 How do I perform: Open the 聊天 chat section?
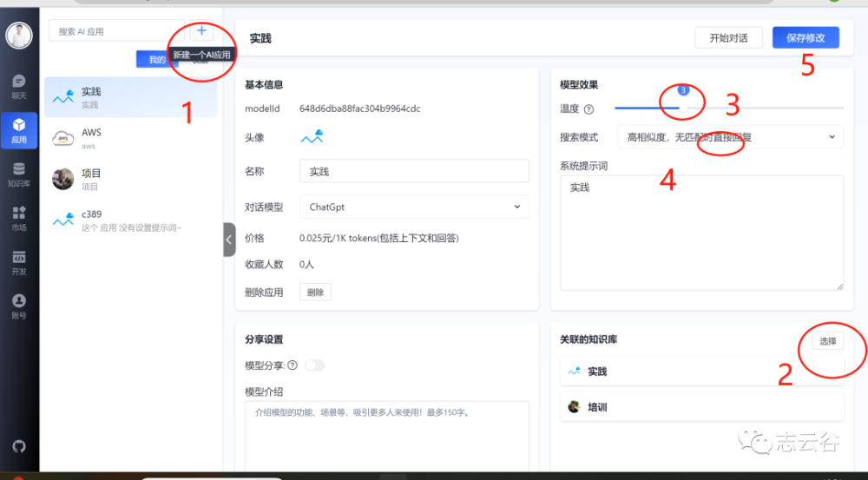pyautogui.click(x=19, y=87)
